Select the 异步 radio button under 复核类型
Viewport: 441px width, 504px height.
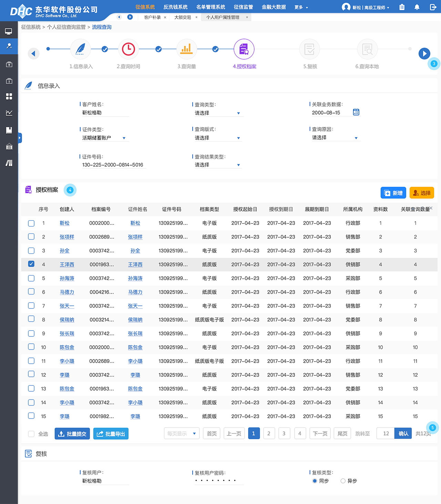click(x=343, y=481)
